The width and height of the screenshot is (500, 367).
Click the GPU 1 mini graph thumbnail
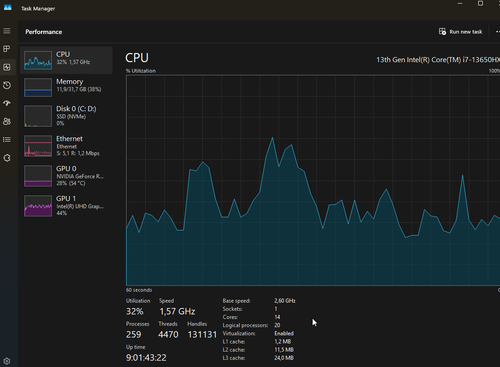click(38, 206)
